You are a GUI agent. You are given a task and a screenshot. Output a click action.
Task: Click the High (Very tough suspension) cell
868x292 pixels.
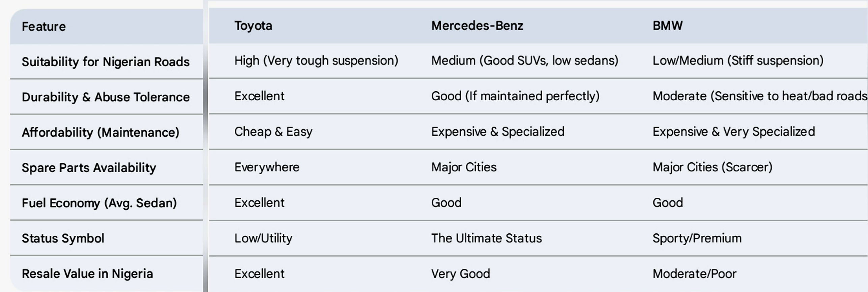[316, 61]
